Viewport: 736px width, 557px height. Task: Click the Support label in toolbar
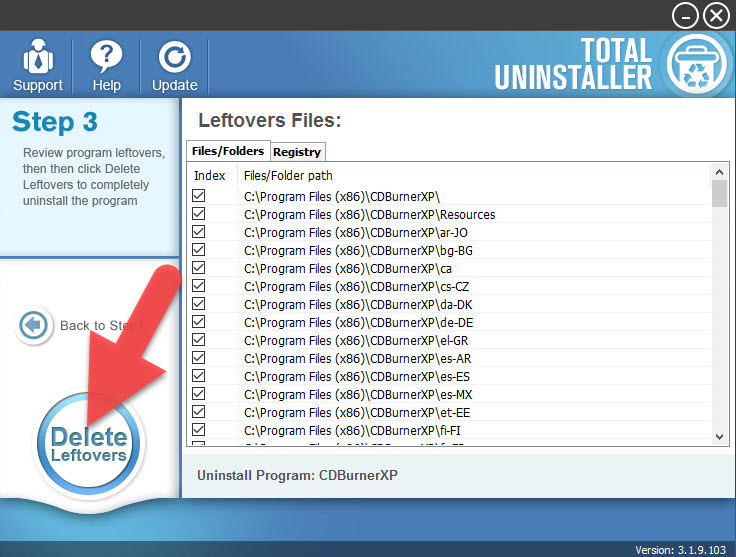click(38, 85)
